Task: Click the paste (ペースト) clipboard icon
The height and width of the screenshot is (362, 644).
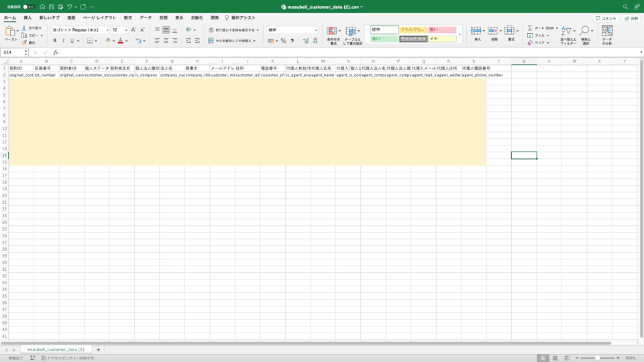Action: click(x=11, y=32)
